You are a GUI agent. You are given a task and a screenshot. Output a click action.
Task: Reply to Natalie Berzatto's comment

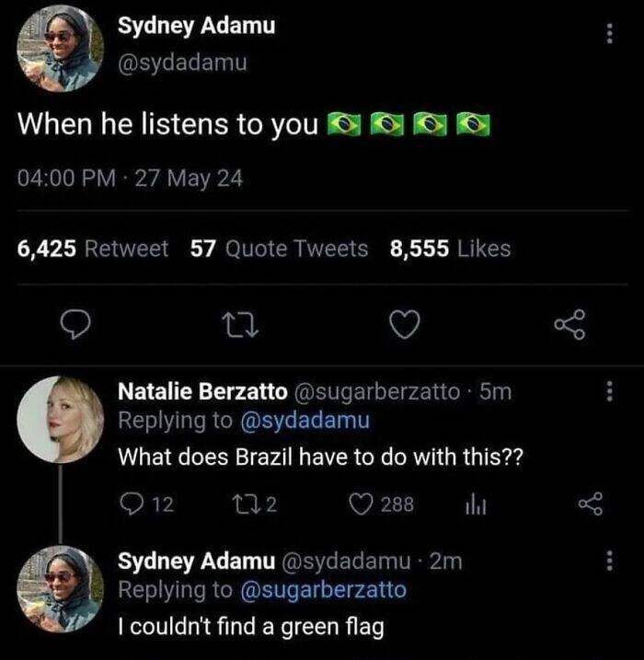[x=130, y=504]
